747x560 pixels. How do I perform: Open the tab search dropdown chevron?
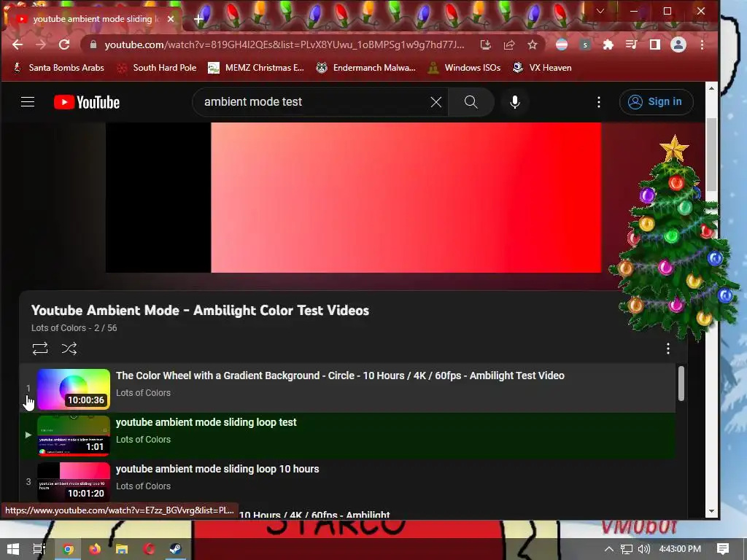pos(600,11)
